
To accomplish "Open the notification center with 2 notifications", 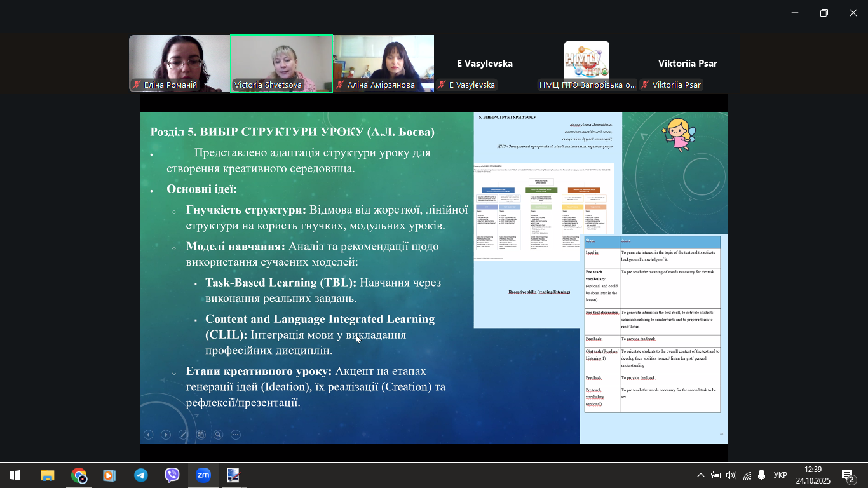I will point(848,475).
